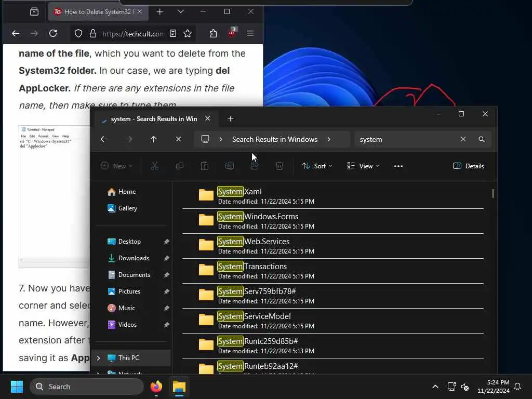Open the Sort dropdown
532x399 pixels.
coord(317,166)
